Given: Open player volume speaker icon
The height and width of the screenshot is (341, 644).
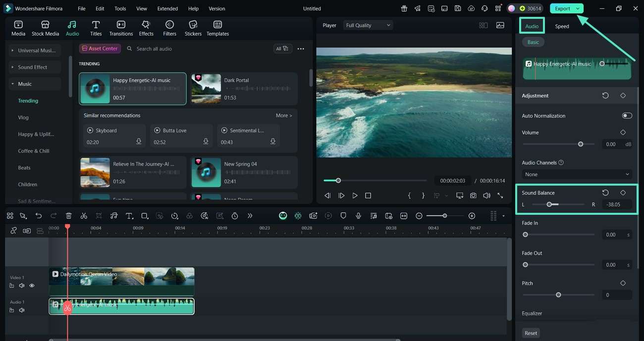Looking at the screenshot, I should [486, 195].
